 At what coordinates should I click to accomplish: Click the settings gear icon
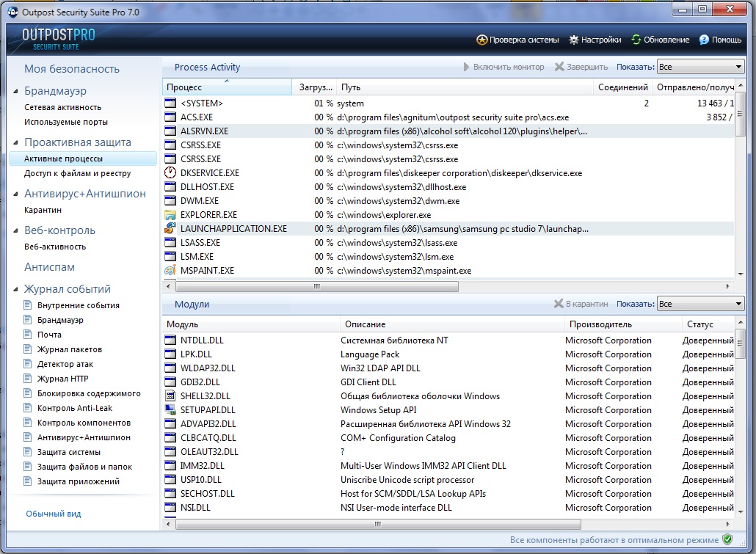tap(573, 40)
